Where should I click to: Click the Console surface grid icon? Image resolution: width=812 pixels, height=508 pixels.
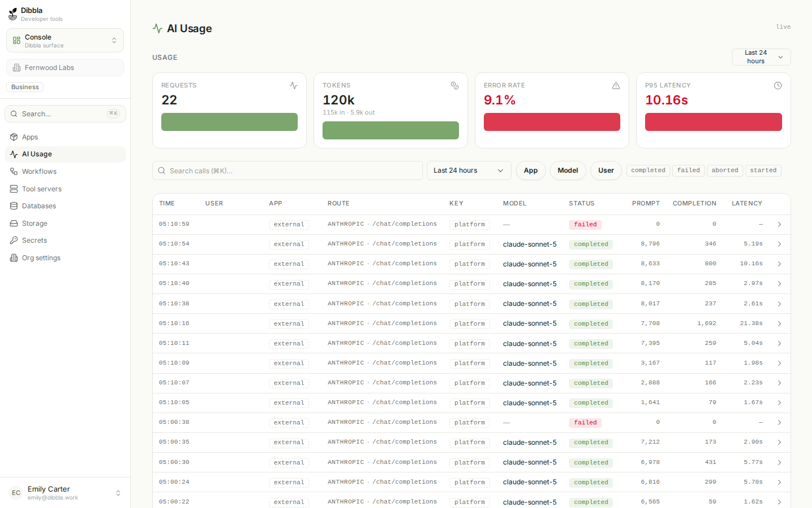[17, 41]
